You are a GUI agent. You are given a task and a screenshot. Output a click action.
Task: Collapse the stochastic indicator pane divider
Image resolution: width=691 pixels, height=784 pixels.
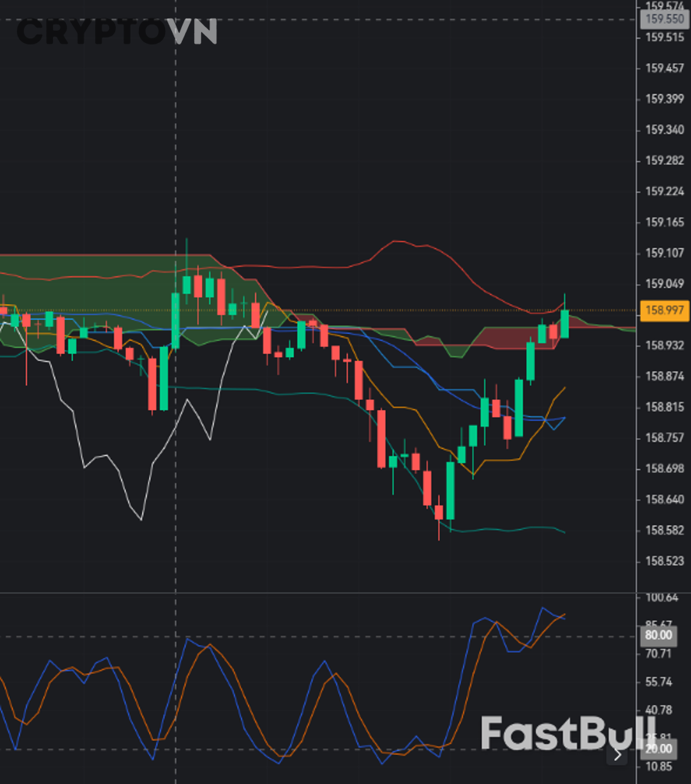pyautogui.click(x=307, y=593)
